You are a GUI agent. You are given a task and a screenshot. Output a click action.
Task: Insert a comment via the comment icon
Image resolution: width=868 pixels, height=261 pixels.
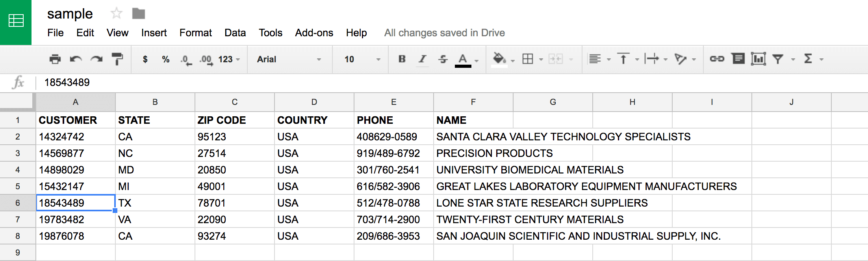738,59
